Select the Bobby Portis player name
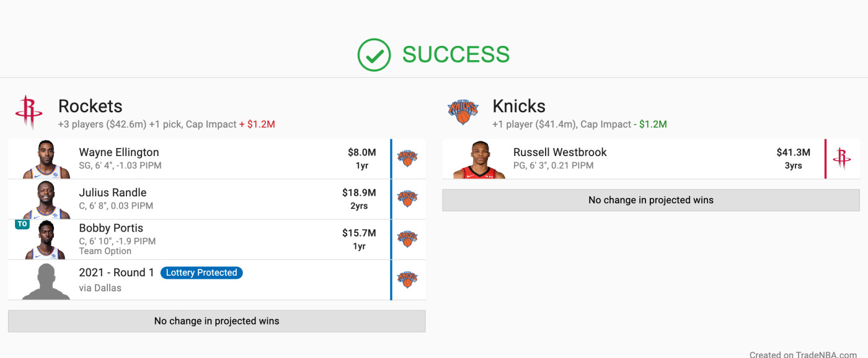The image size is (868, 358). 111,228
